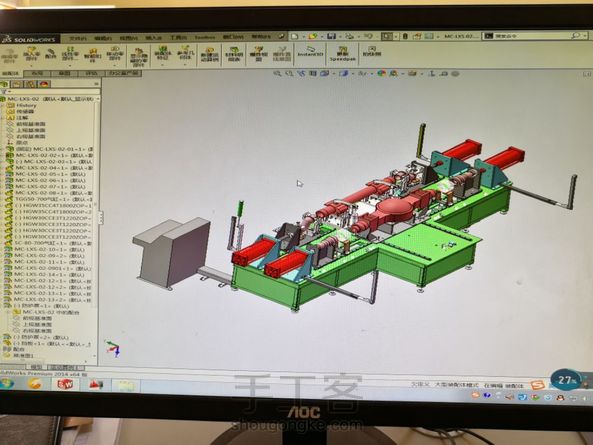Open the ConfigurationManager tab icon
593x445 pixels.
[x=31, y=84]
